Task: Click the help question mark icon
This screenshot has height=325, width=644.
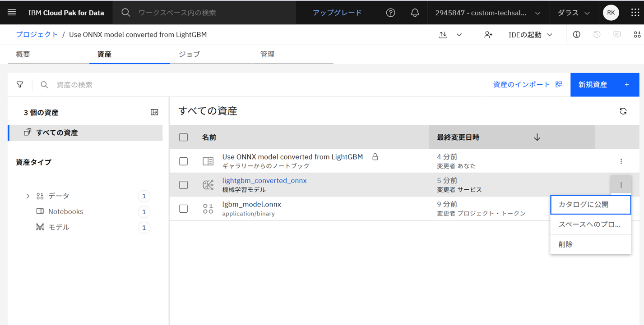Action: click(390, 12)
